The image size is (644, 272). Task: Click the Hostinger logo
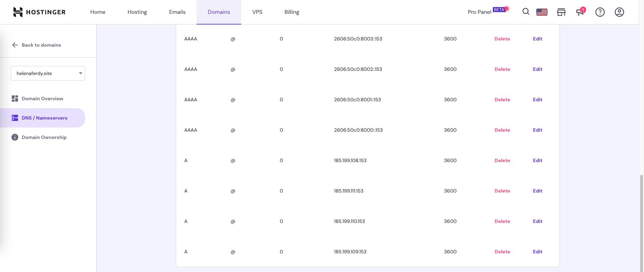(x=39, y=12)
